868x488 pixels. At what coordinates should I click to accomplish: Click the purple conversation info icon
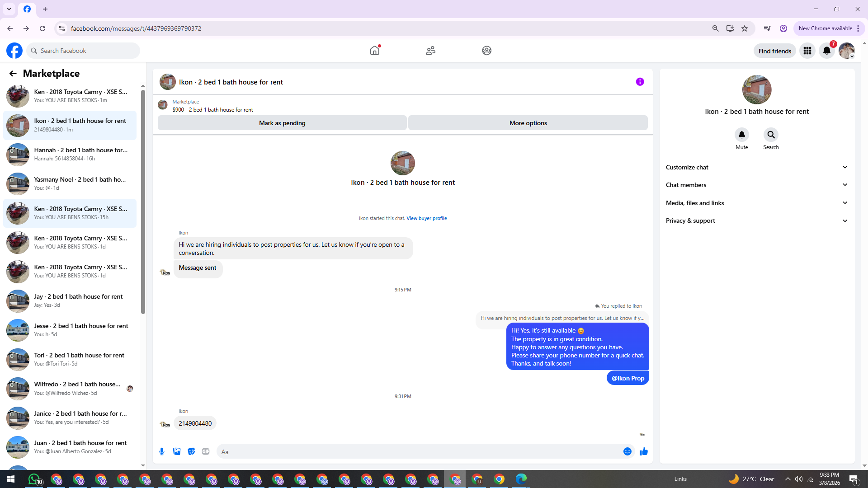(640, 82)
